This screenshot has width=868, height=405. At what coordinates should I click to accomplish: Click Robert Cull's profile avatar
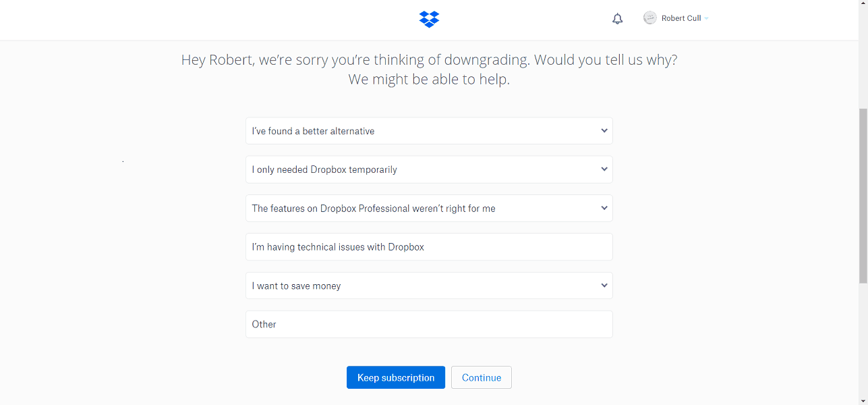(650, 18)
